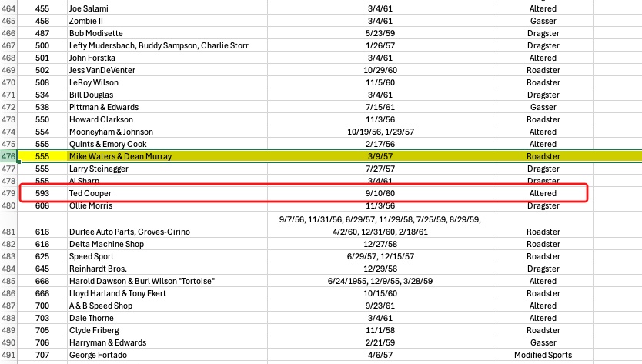Select the number cell 707

(x=42, y=355)
